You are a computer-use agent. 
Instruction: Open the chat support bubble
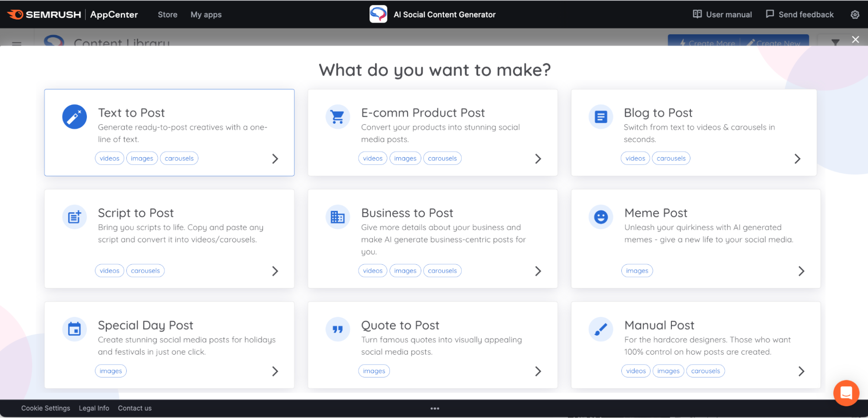(846, 393)
